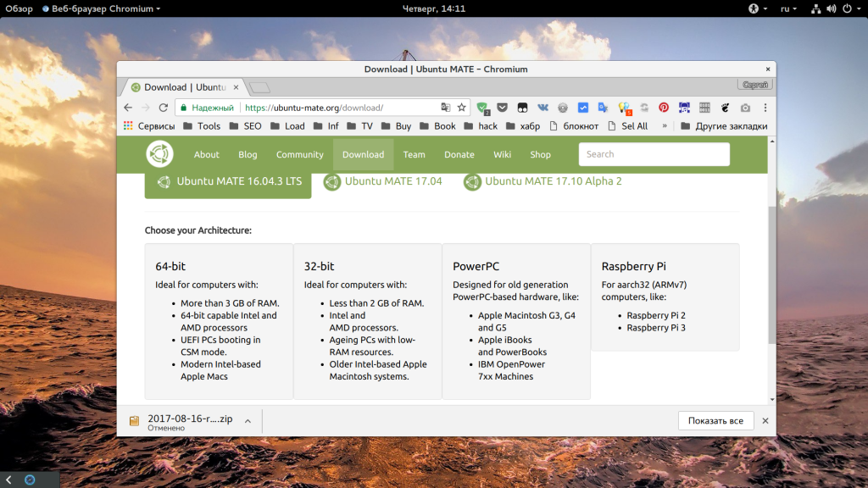Choose the Ubuntu MATE 17.04 release
868x488 pixels.
point(383,181)
